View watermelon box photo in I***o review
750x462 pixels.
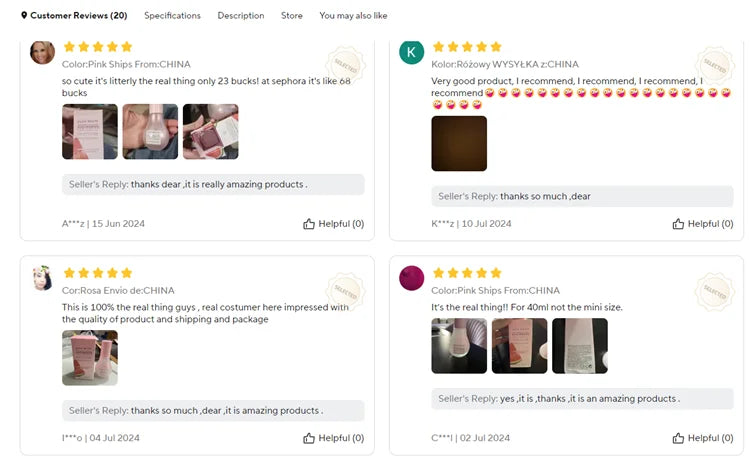[90, 358]
